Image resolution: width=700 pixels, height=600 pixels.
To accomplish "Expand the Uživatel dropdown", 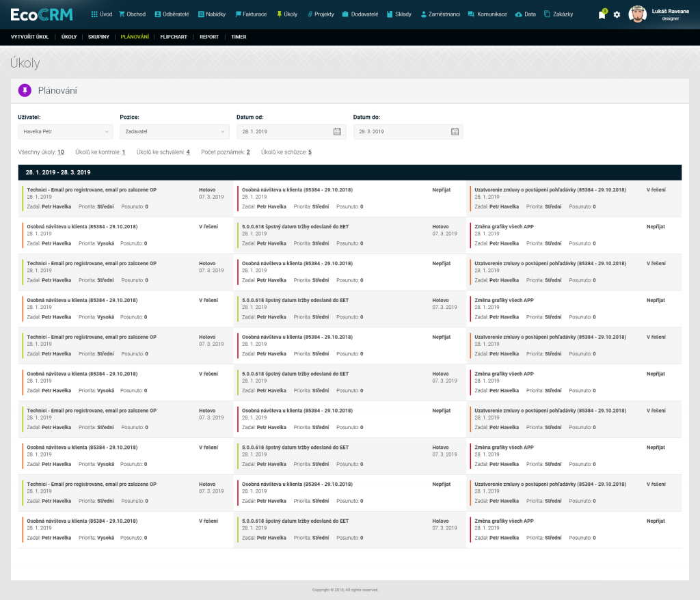I will (x=65, y=131).
